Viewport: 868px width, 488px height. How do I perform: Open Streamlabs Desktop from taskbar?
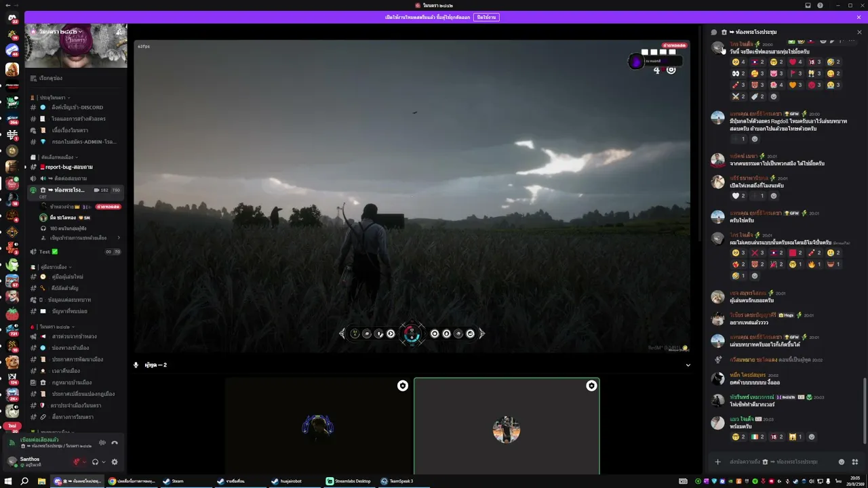click(x=349, y=481)
